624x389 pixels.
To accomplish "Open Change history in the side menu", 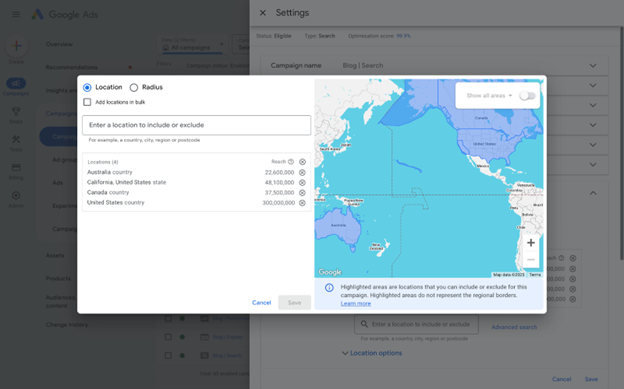I will [66, 324].
